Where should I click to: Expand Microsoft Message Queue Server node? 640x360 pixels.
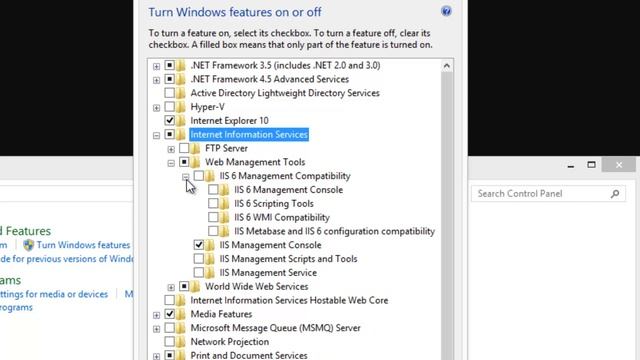pos(156,329)
